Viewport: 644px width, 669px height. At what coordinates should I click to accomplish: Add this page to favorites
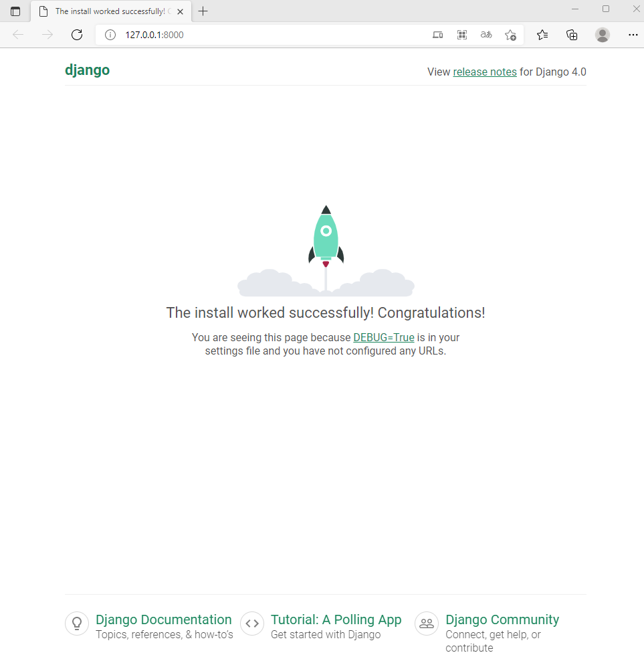point(510,35)
